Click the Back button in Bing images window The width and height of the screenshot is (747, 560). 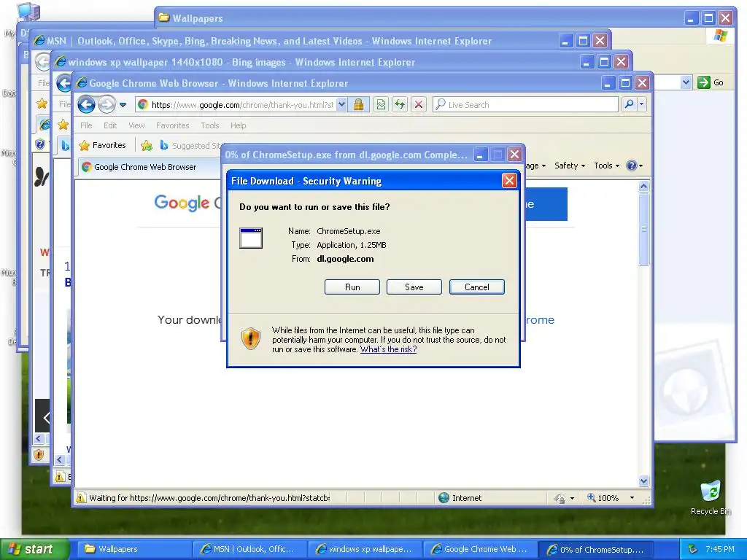pos(64,83)
